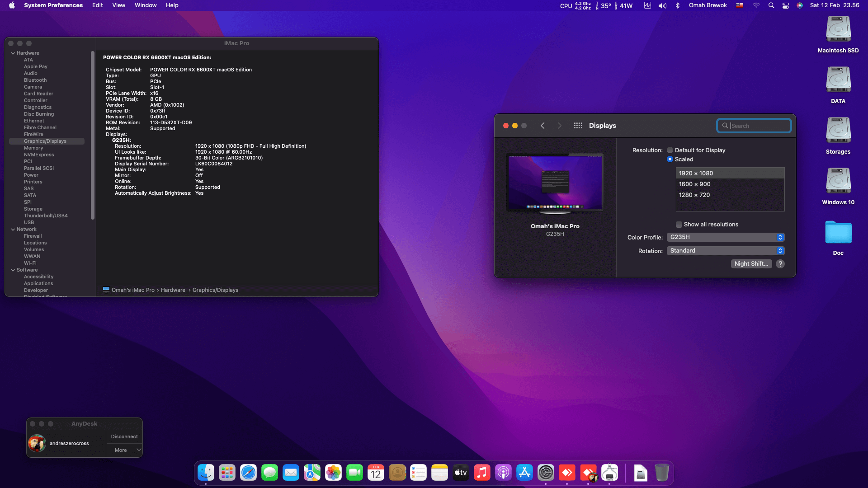Viewport: 868px width, 488px height.
Task: Choose 1280 × 720 scaled resolution
Action: pyautogui.click(x=730, y=195)
